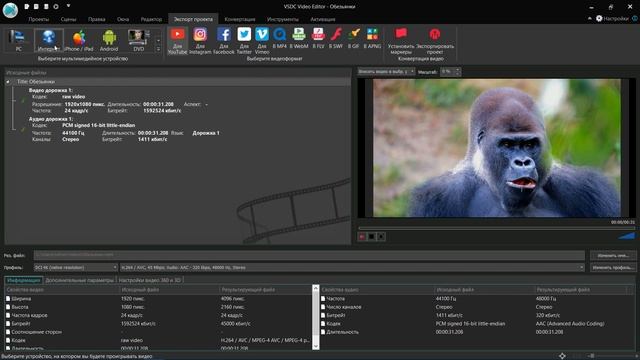Select the Internet device export option
This screenshot has width=640, height=360.
49,40
